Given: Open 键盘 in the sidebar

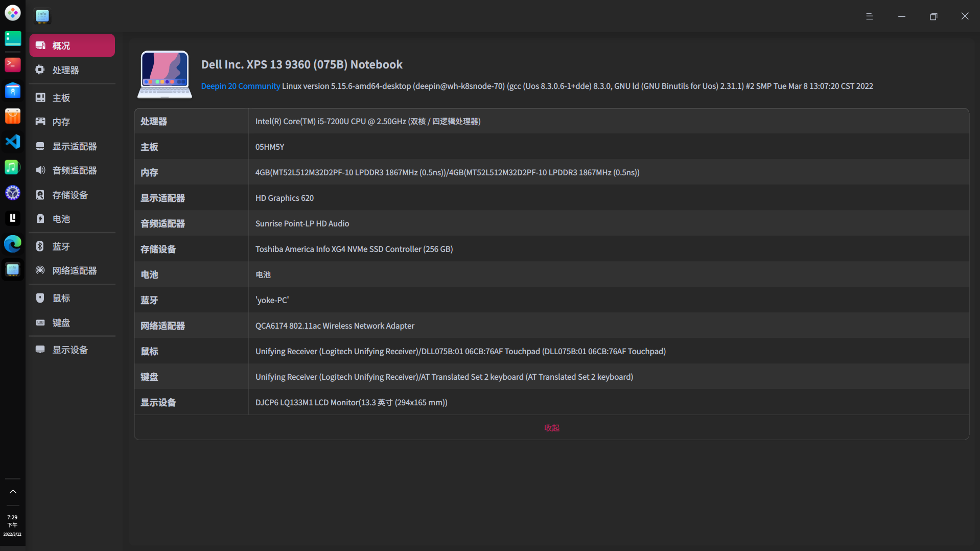Looking at the screenshot, I should click(72, 323).
